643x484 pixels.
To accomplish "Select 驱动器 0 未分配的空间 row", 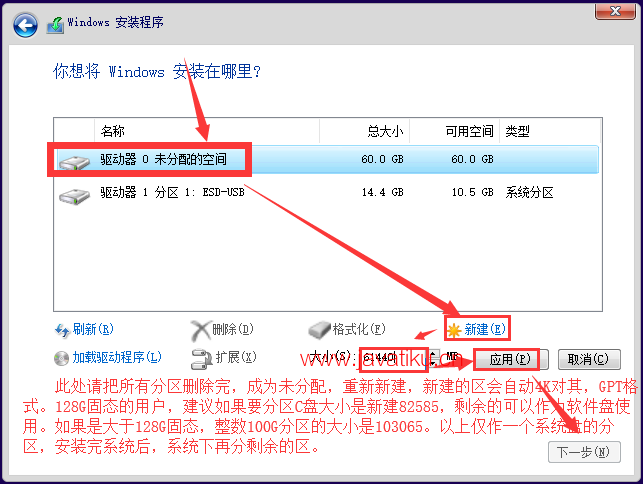I will (326, 159).
